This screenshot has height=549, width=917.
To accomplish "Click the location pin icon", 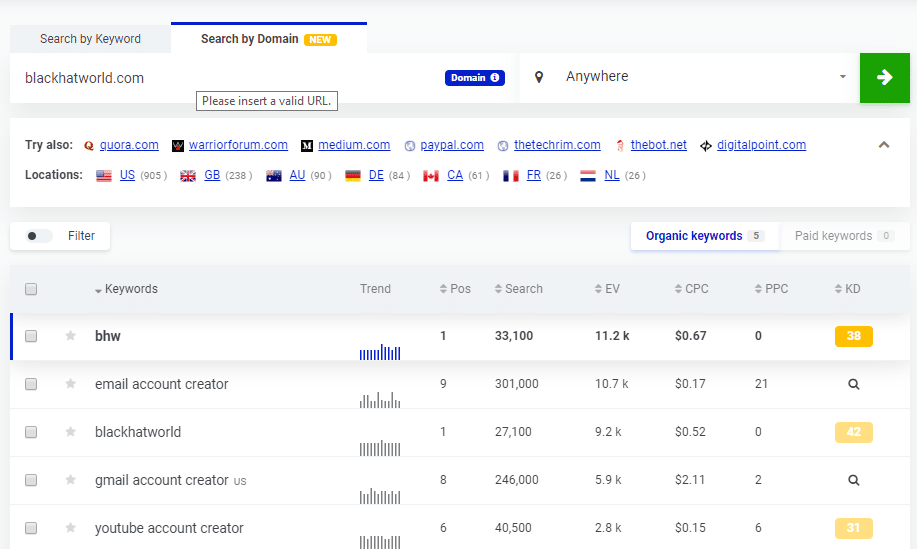I will [539, 77].
